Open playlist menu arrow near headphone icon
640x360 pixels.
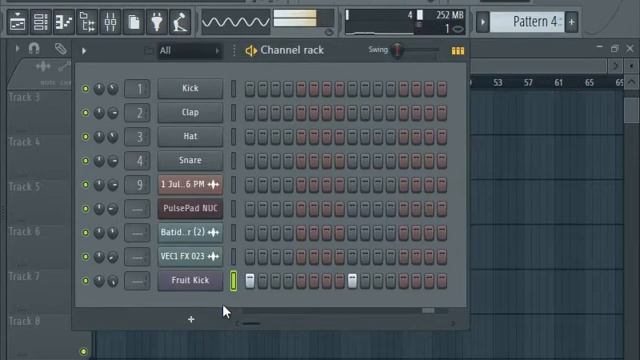(17, 49)
